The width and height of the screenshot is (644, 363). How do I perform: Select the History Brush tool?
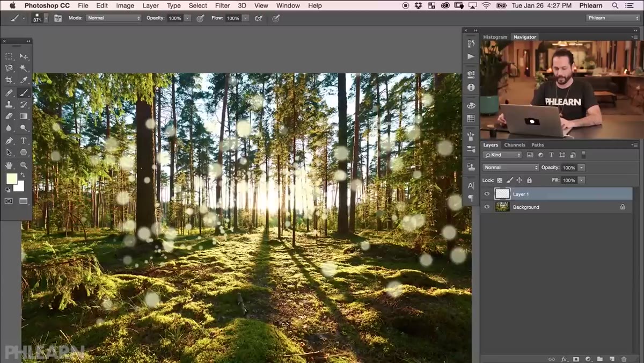coord(24,104)
